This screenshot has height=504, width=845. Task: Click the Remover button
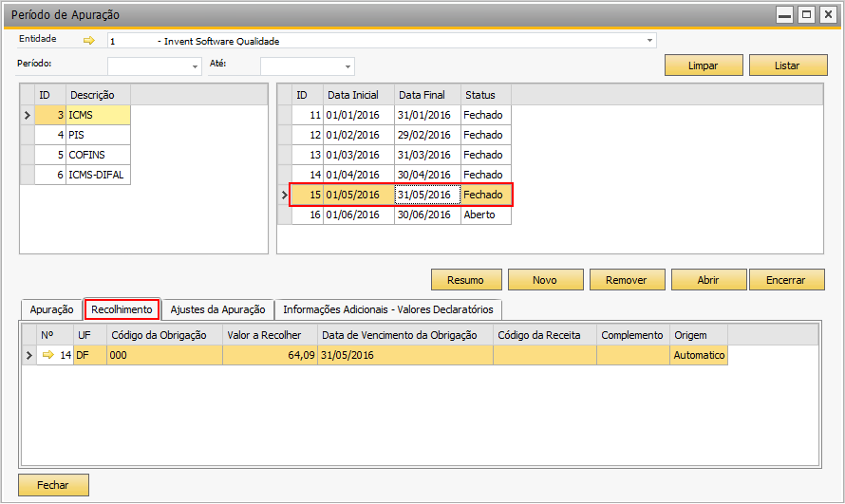627,280
